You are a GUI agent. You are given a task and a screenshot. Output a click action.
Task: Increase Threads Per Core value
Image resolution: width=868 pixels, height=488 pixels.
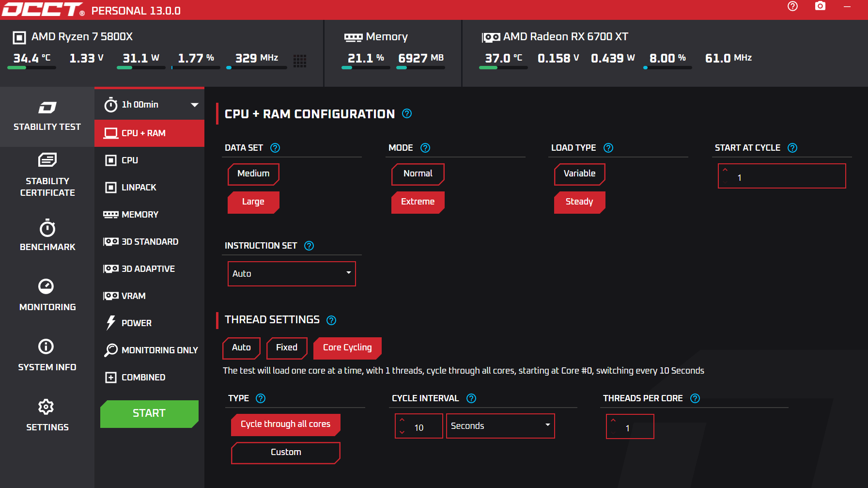pyautogui.click(x=613, y=420)
